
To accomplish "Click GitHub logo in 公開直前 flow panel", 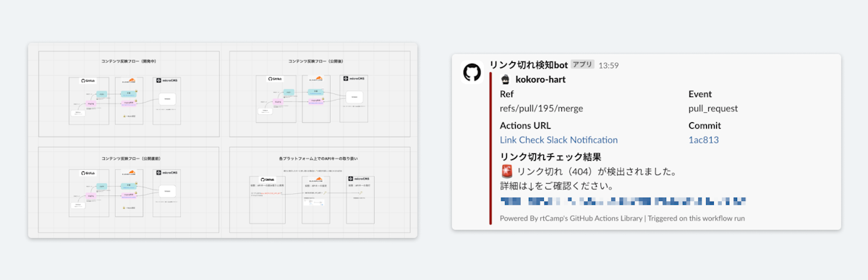I will click(x=88, y=174).
